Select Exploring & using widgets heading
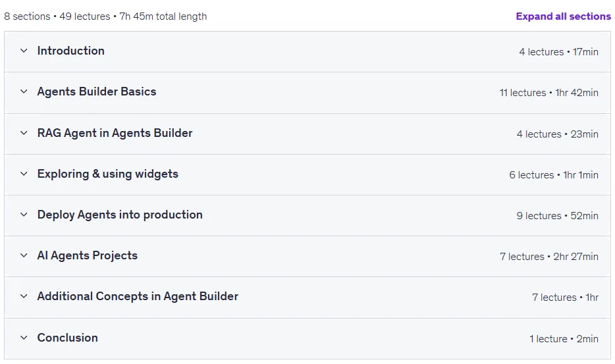The width and height of the screenshot is (615, 364). pos(108,174)
